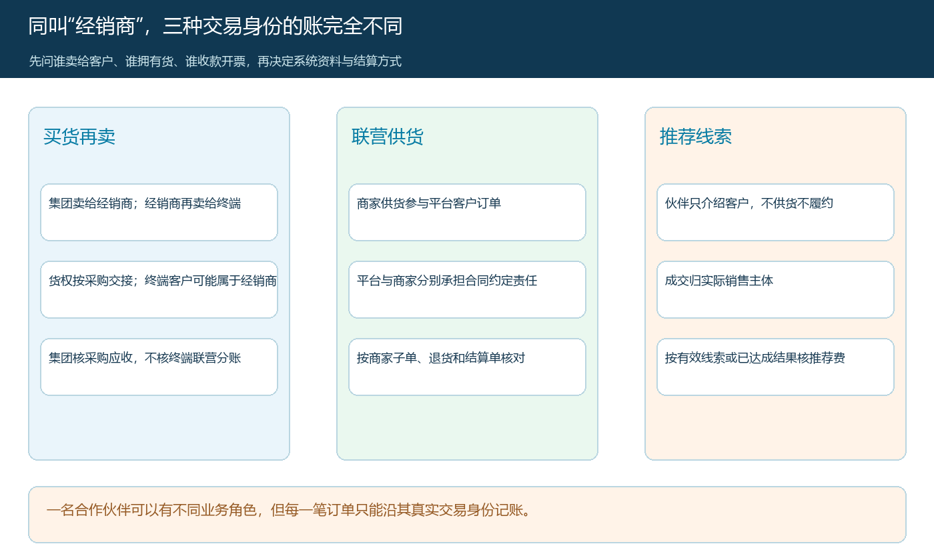Click the card 按商家子单、退货和结算单核对
The image size is (934, 560).
(467, 367)
